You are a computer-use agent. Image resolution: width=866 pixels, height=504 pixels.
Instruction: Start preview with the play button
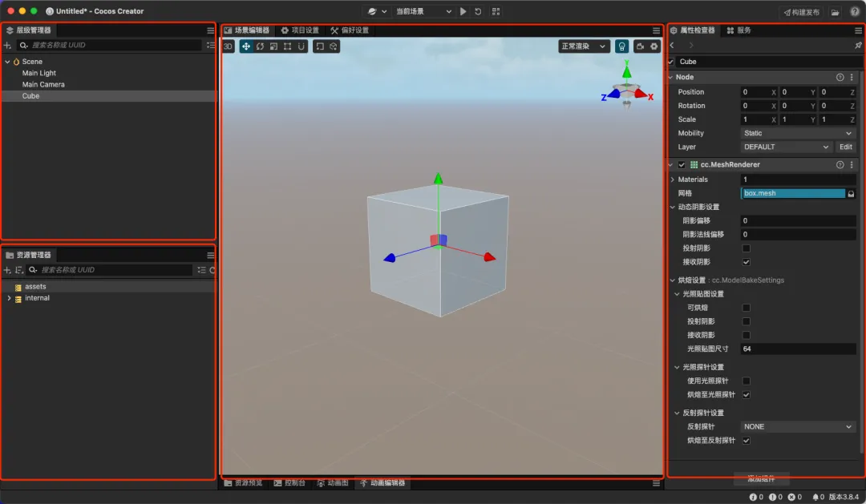[x=463, y=11]
